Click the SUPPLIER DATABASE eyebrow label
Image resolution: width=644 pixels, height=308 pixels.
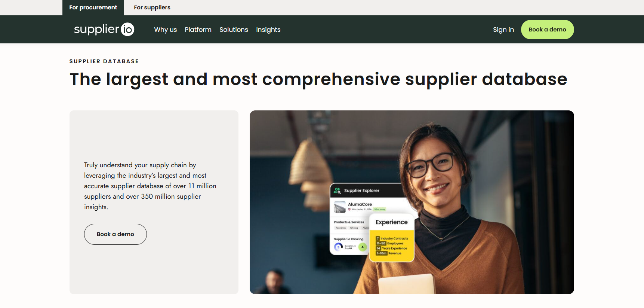coord(104,61)
